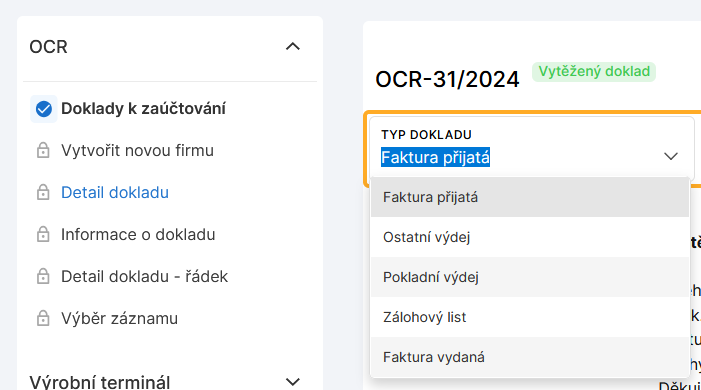Go to Informace o dokladu step
The width and height of the screenshot is (701, 390).
click(138, 234)
